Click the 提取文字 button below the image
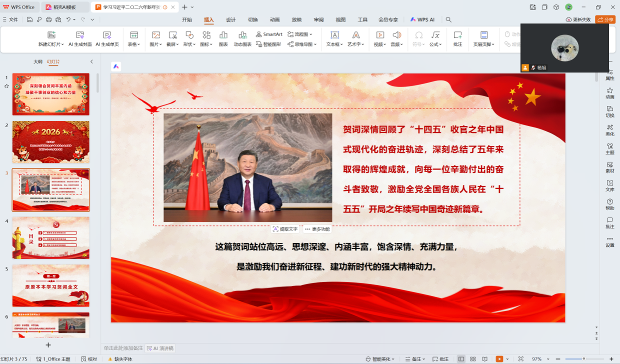This screenshot has height=364, width=620. click(284, 229)
